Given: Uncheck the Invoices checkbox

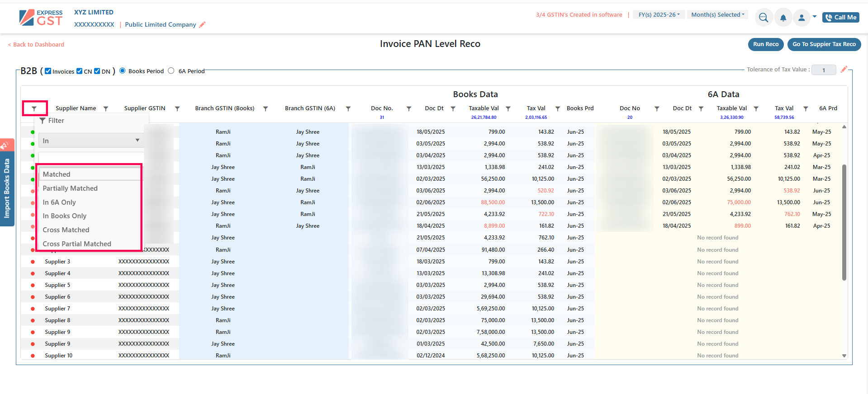Looking at the screenshot, I should pos(48,71).
